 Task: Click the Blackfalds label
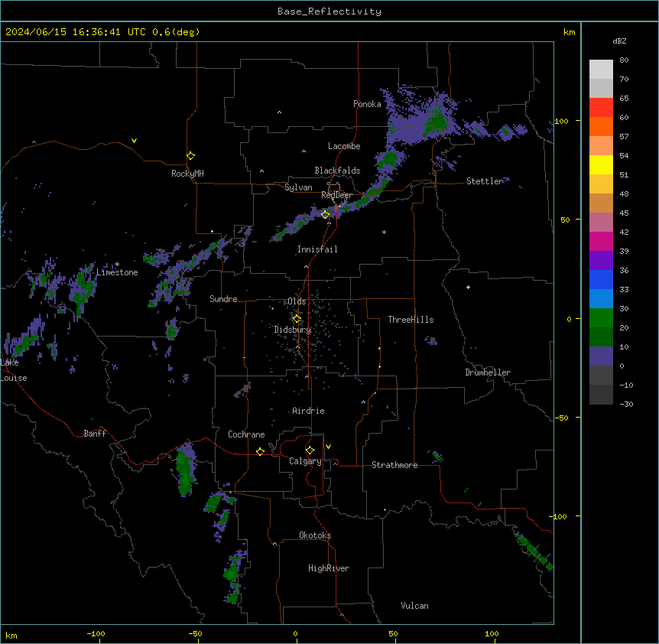pos(337,171)
